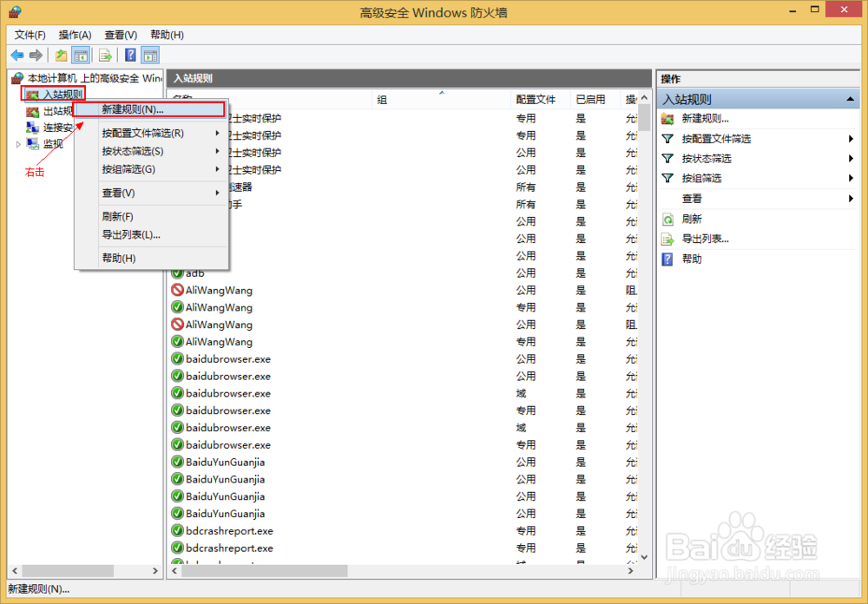Open the 操作(A) menu from the menu bar
868x604 pixels.
[75, 35]
